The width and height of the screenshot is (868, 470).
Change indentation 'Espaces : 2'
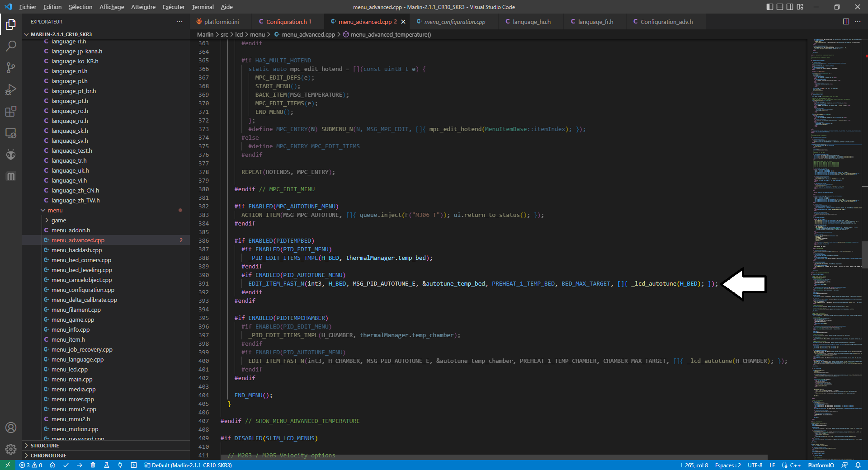click(x=728, y=465)
